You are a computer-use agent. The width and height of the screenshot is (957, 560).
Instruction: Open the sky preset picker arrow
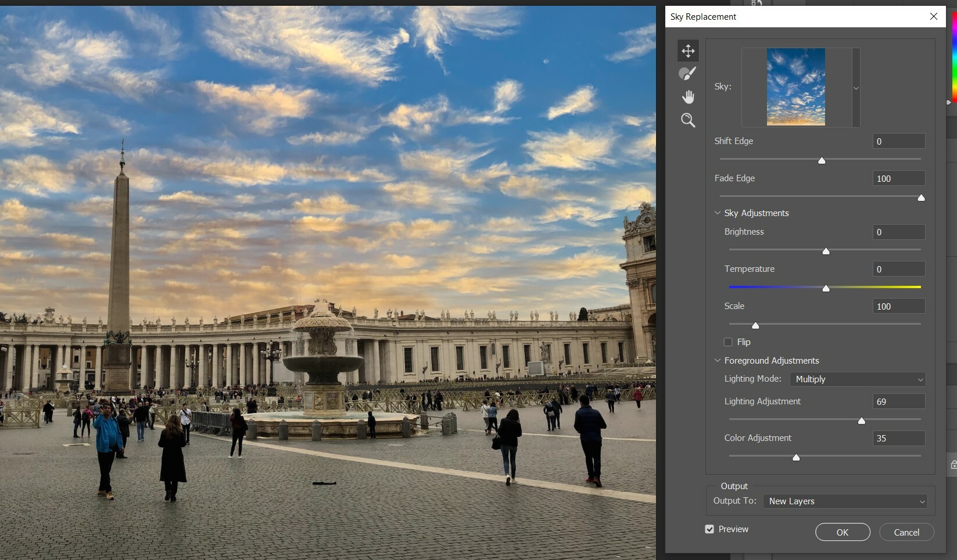coord(856,88)
